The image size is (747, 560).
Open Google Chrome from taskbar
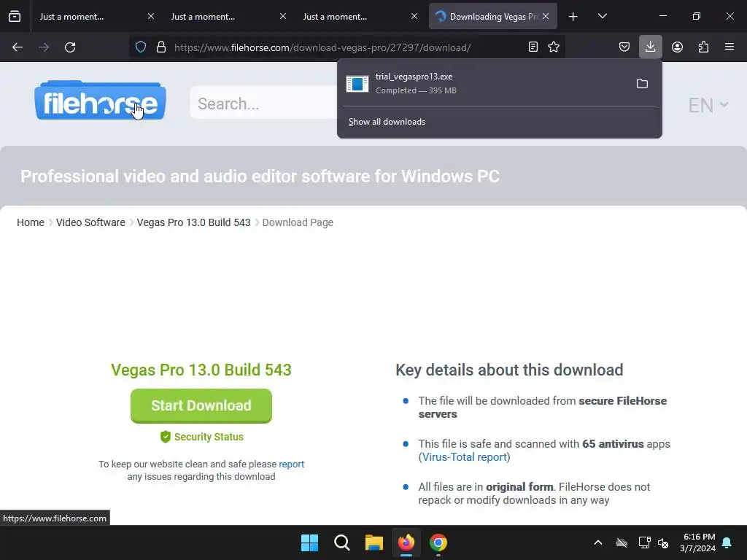[438, 542]
